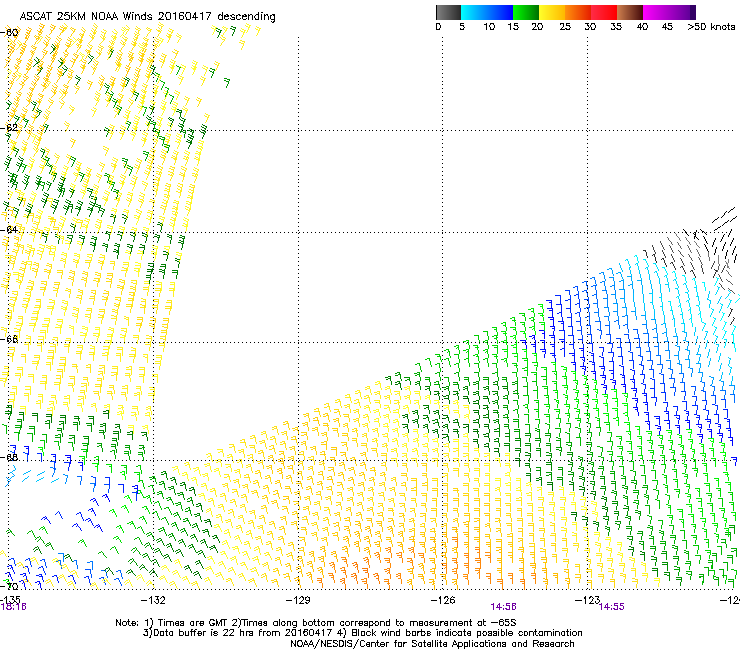Select the gray 0–5 knots legend swatch
This screenshot has width=740, height=650.
click(x=448, y=12)
